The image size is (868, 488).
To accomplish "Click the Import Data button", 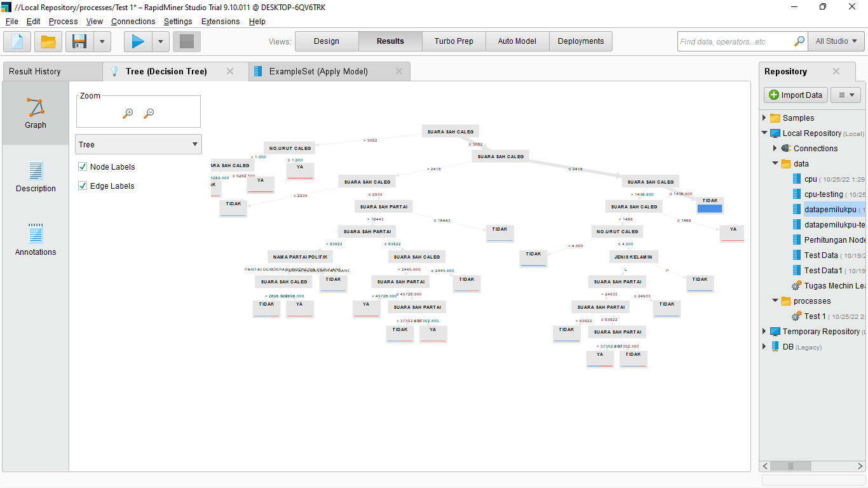I will tap(795, 94).
